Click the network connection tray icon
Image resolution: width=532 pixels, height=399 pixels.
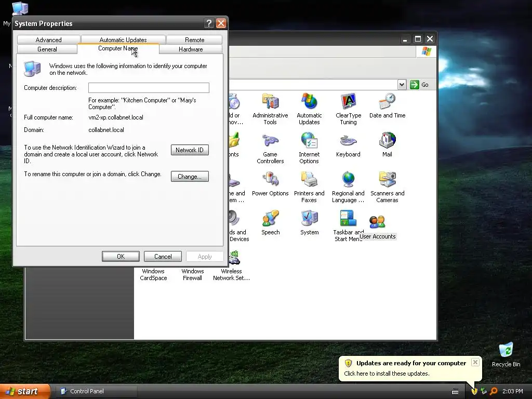click(484, 391)
